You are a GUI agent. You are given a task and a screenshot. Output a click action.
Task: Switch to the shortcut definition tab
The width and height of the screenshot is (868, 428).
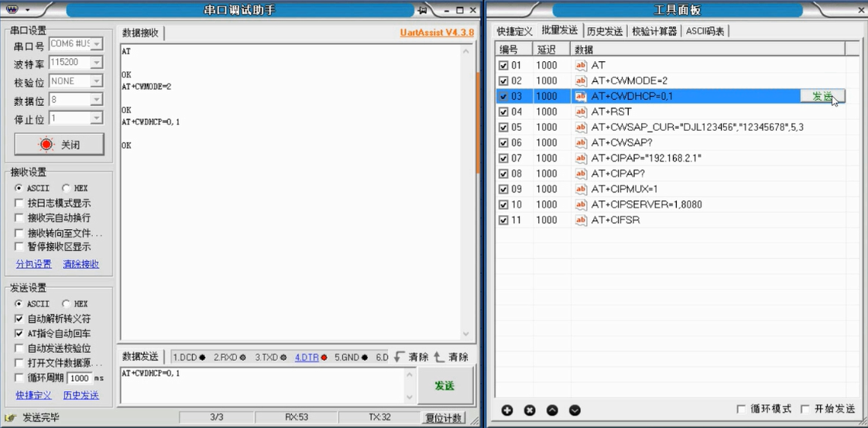click(x=514, y=31)
